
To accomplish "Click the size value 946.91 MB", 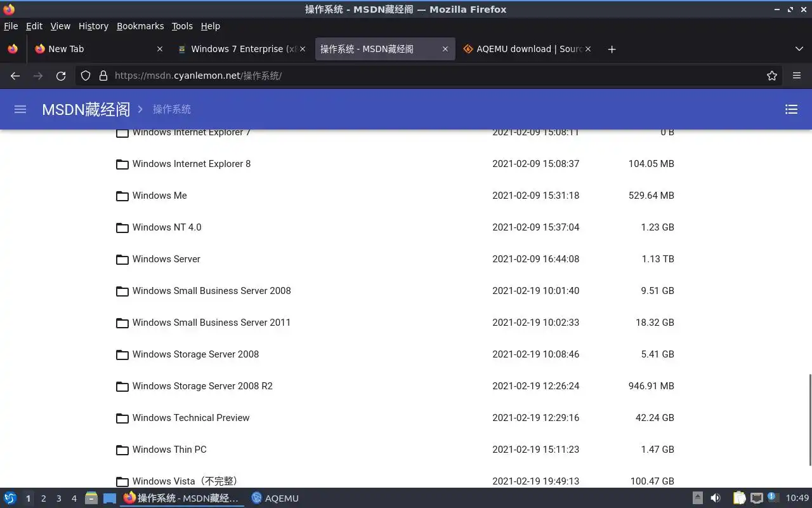I will 651,386.
